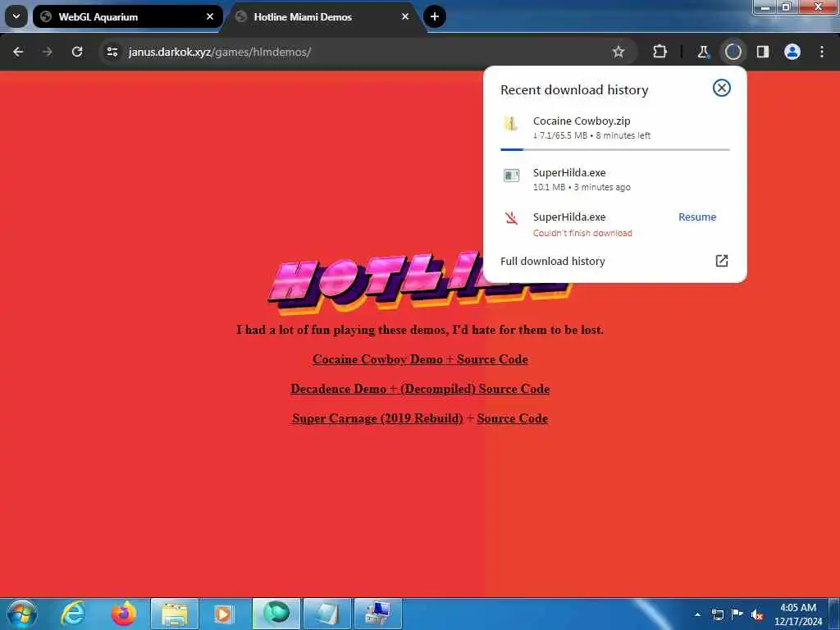
Task: Open the Extensions puzzle icon
Action: [x=660, y=52]
